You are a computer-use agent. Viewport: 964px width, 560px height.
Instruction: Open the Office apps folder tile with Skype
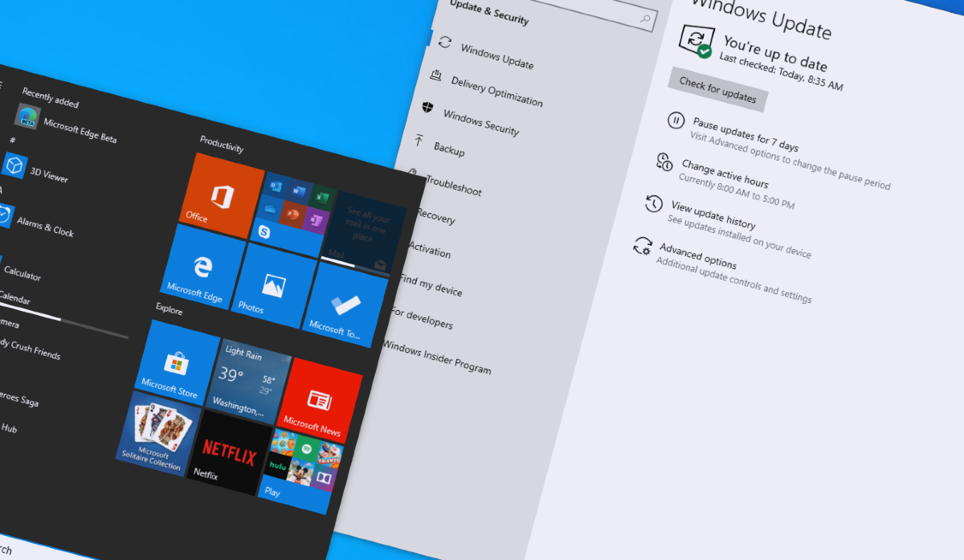click(291, 215)
